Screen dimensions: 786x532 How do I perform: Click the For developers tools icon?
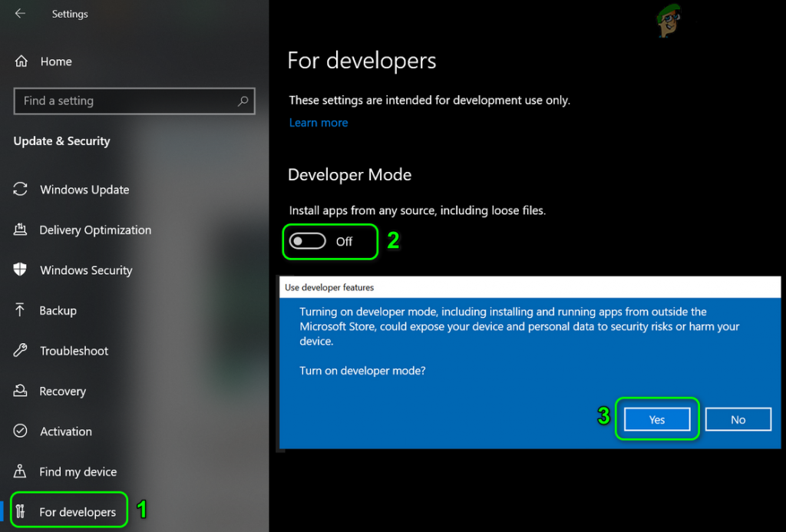tap(20, 511)
